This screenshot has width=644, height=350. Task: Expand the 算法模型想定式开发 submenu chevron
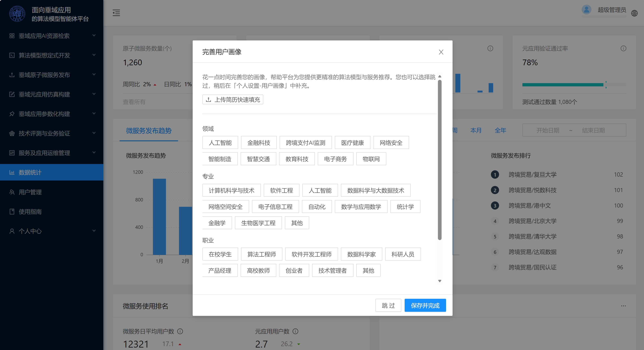point(94,55)
